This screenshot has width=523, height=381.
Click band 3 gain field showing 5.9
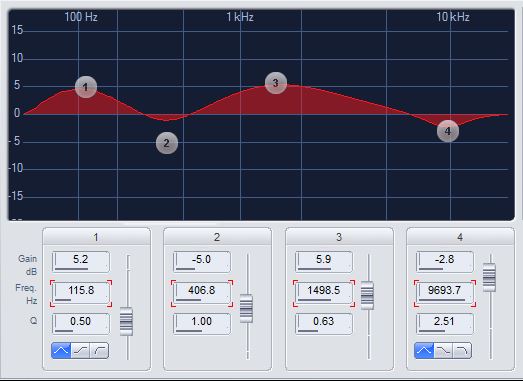324,262
